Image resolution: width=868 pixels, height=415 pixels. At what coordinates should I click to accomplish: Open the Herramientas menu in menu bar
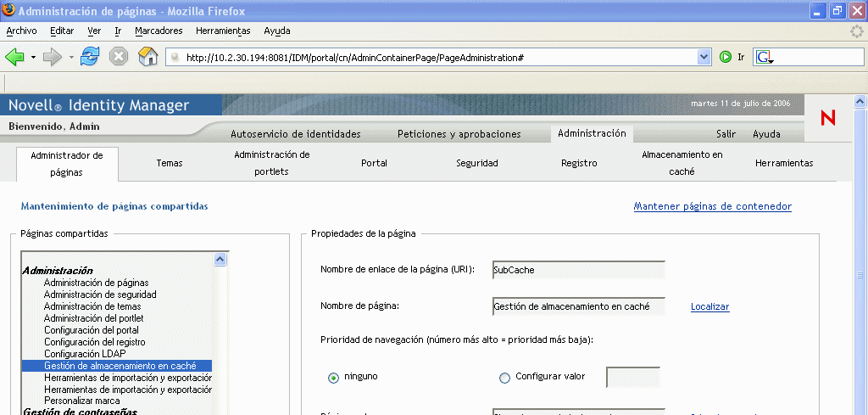(x=223, y=31)
